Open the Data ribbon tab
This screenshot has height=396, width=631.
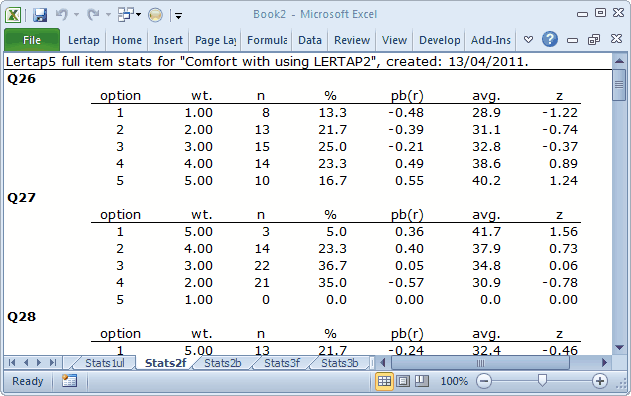[310, 40]
